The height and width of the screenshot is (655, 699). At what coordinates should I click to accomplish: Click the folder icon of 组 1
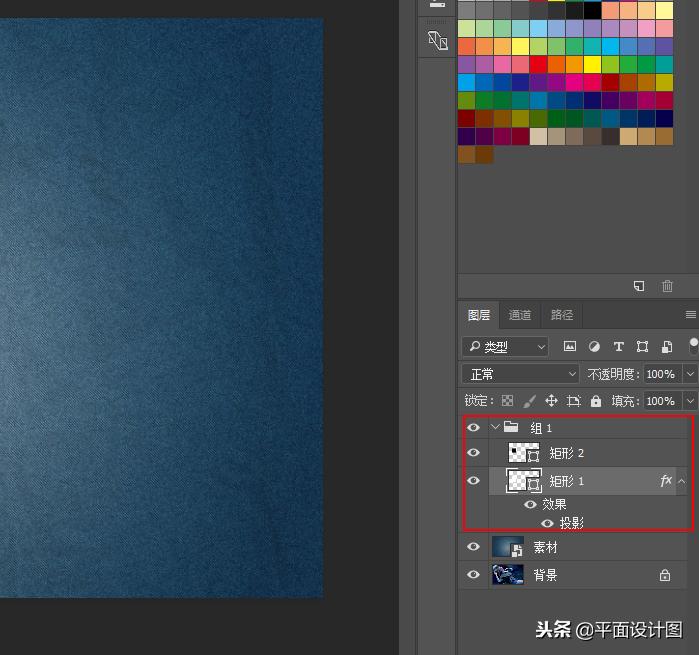click(x=511, y=427)
